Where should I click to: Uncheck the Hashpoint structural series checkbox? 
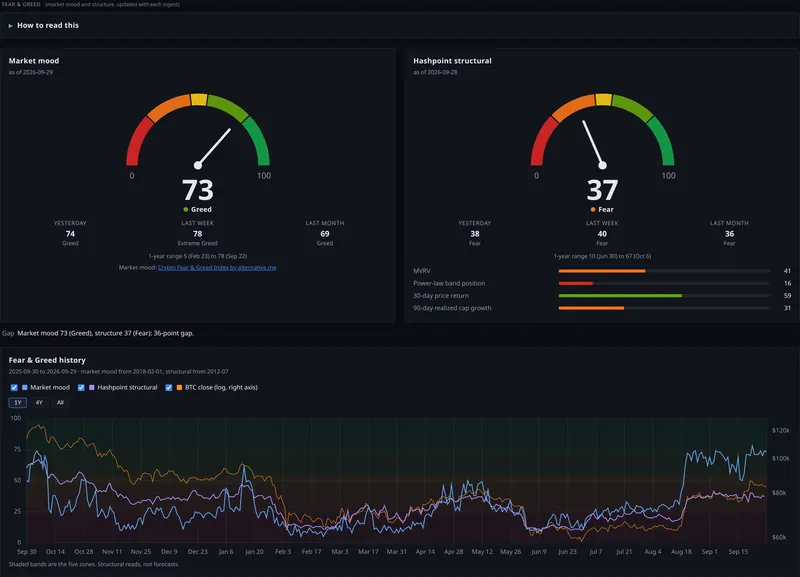[81, 388]
